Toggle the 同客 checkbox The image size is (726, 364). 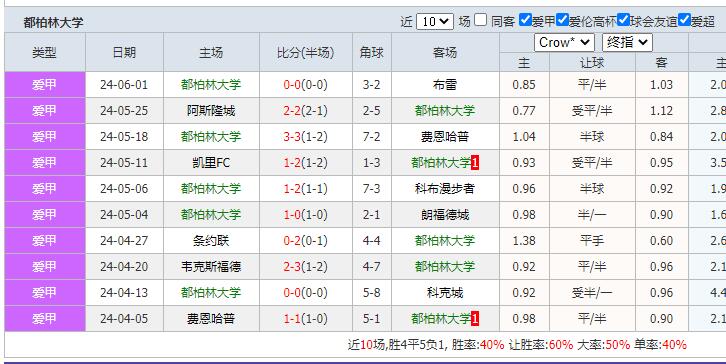point(481,20)
